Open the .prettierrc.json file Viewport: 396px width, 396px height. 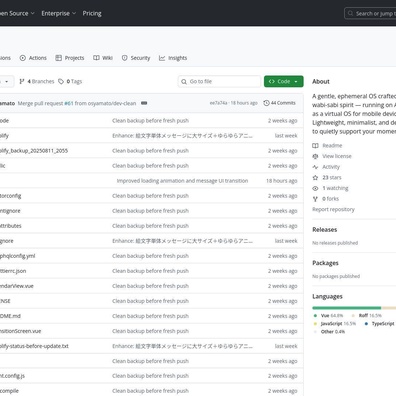point(13,271)
